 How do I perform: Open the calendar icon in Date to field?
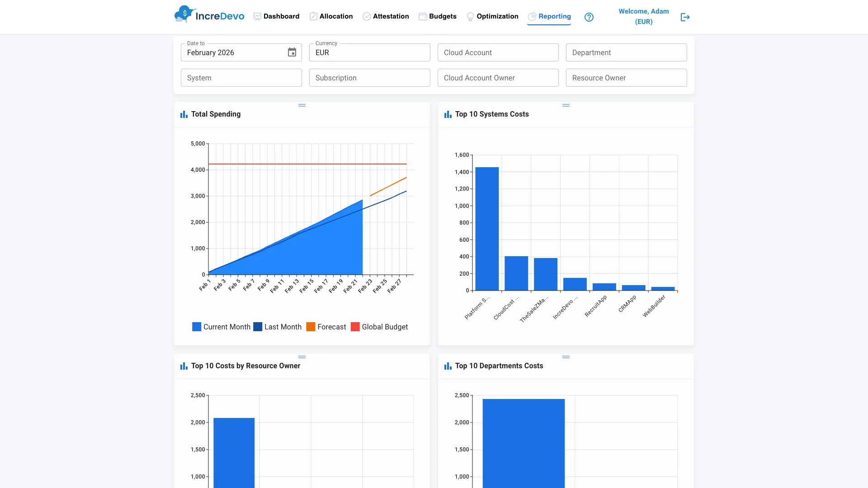pos(292,52)
